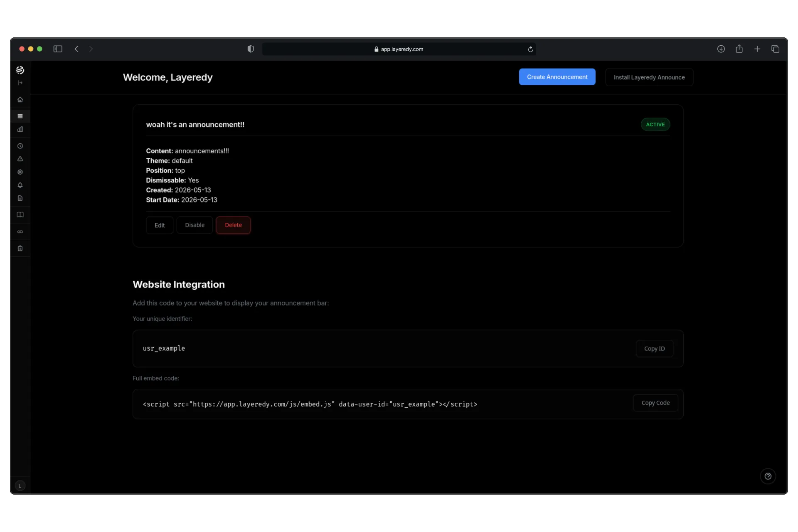This screenshot has width=798, height=532.
Task: Open the chain link icon in sidebar
Action: (x=20, y=232)
